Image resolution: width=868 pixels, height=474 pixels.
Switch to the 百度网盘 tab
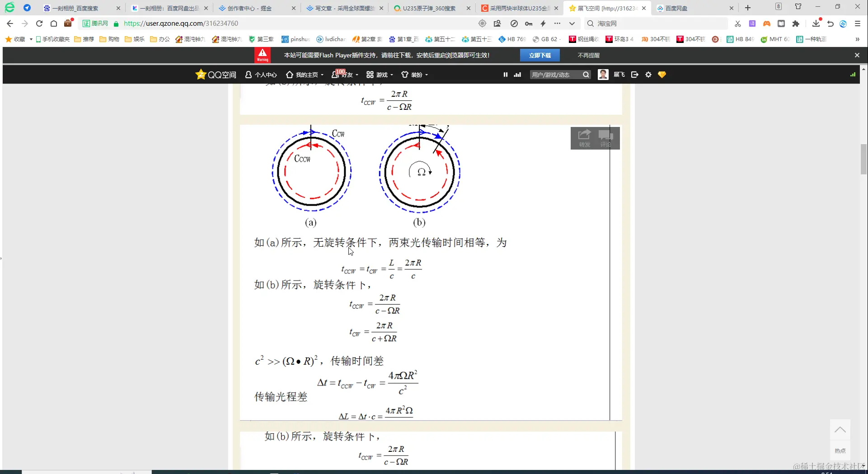pyautogui.click(x=677, y=8)
